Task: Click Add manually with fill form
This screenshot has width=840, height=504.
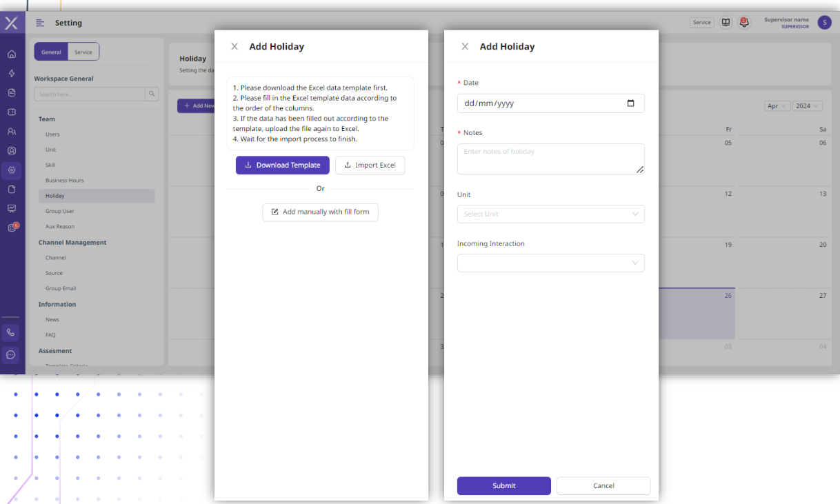Action: point(320,212)
